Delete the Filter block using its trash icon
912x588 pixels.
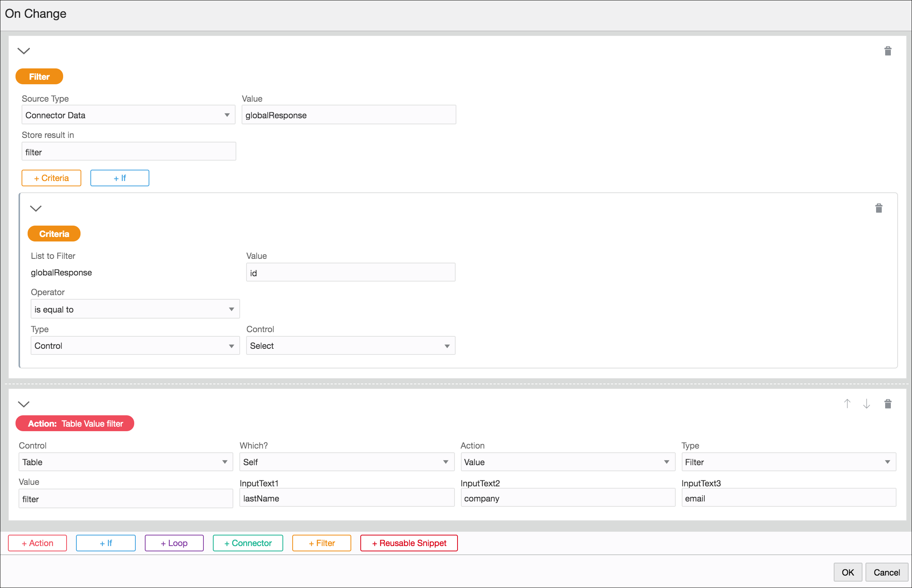pos(888,50)
